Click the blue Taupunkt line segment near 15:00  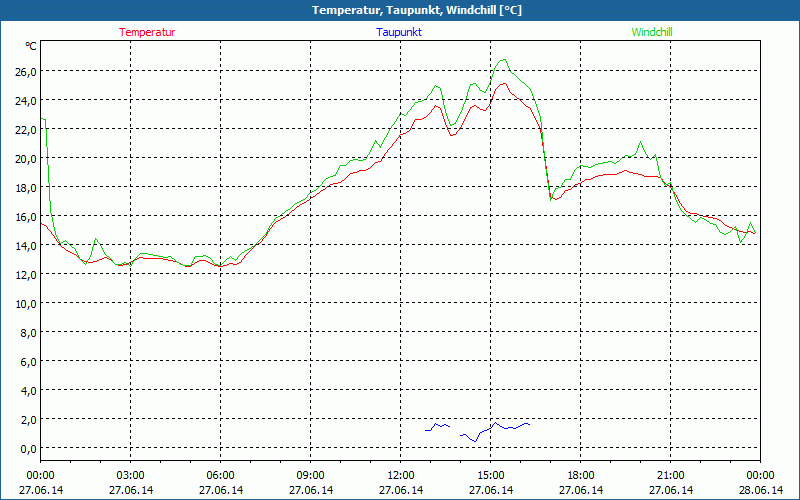(x=495, y=431)
